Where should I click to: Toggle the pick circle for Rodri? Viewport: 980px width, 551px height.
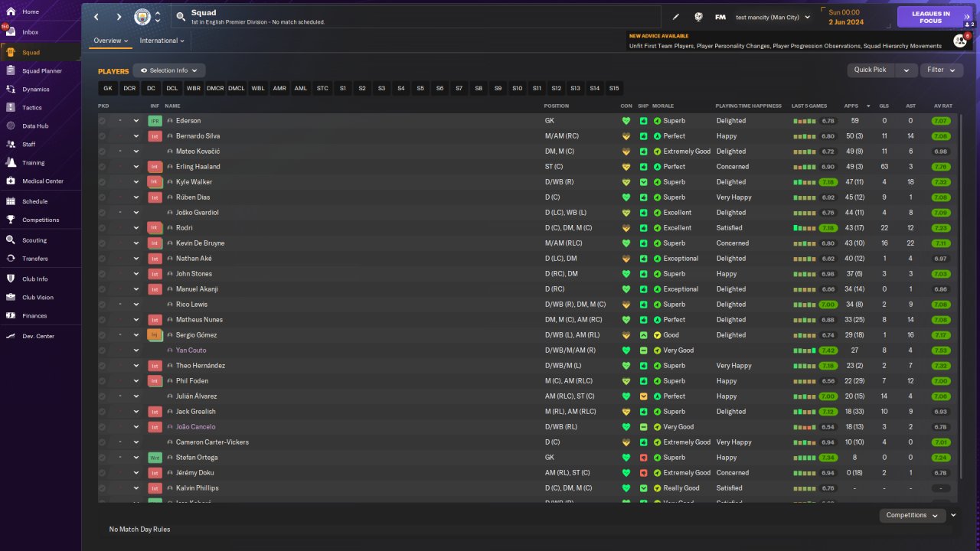(x=103, y=228)
